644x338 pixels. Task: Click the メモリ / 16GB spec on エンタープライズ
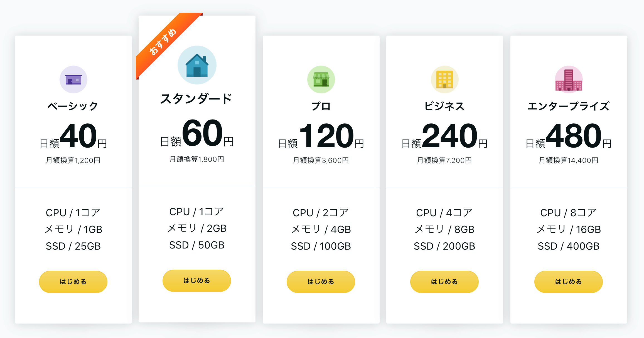pos(569,229)
